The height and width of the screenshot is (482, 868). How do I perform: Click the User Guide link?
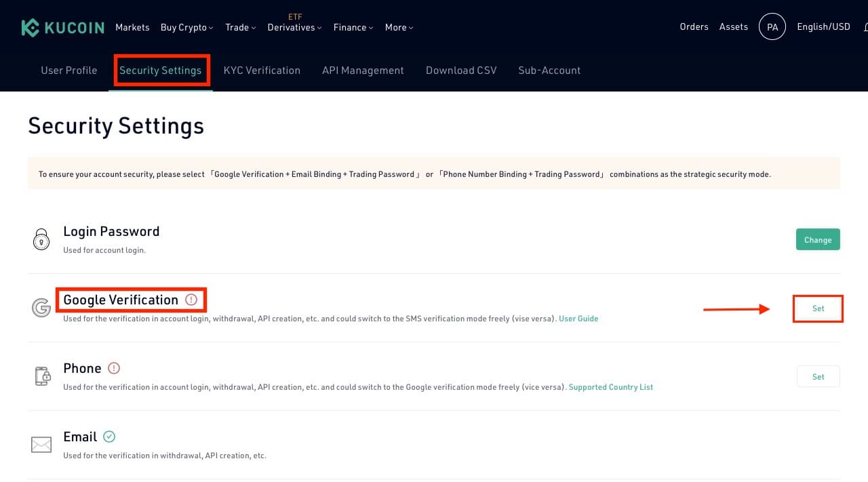(578, 318)
